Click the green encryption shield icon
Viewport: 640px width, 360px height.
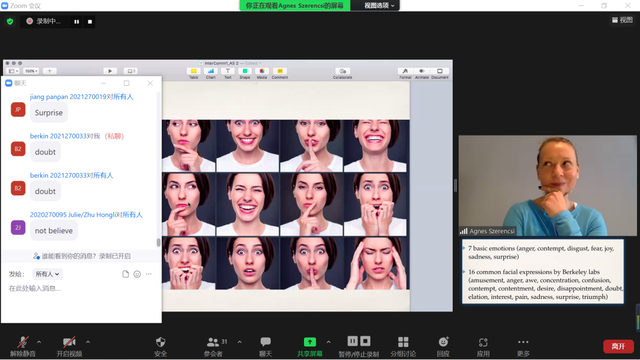(10, 21)
